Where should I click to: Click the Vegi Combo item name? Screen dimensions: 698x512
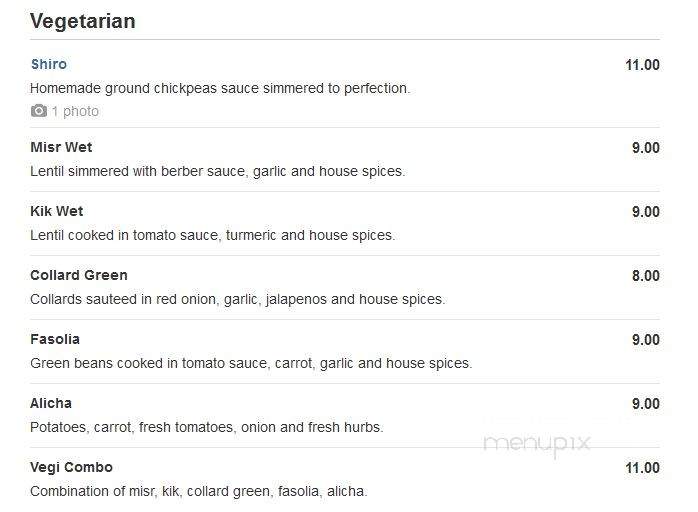71,467
